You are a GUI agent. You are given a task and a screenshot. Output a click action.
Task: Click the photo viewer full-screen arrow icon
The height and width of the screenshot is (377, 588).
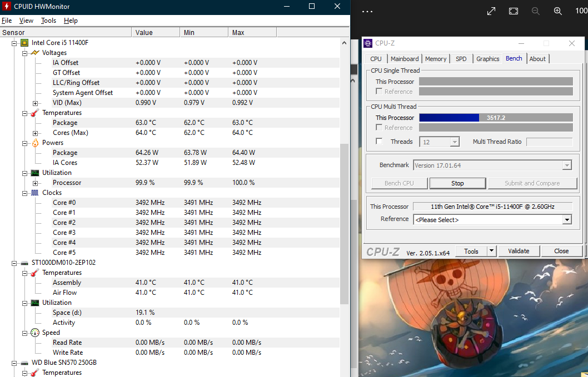tap(491, 11)
